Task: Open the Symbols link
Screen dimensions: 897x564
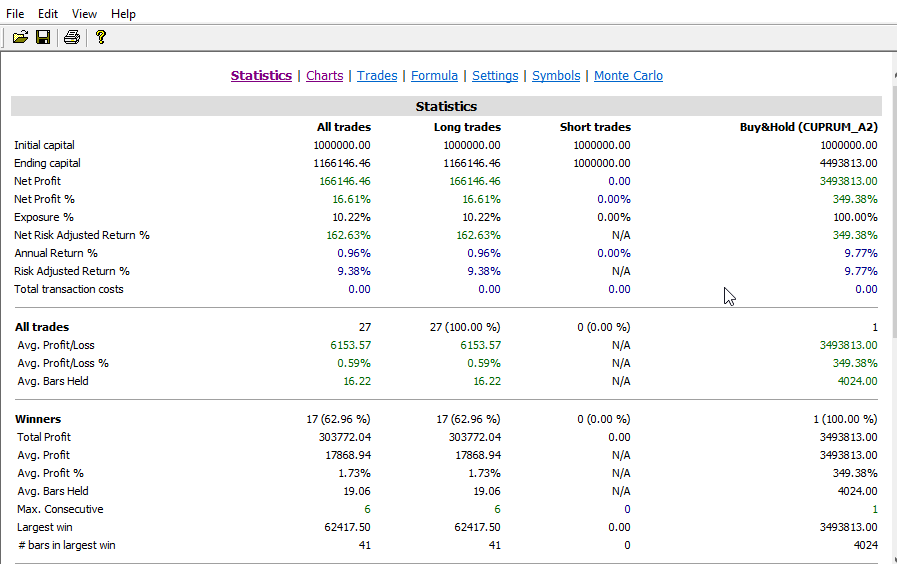Action: tap(556, 76)
